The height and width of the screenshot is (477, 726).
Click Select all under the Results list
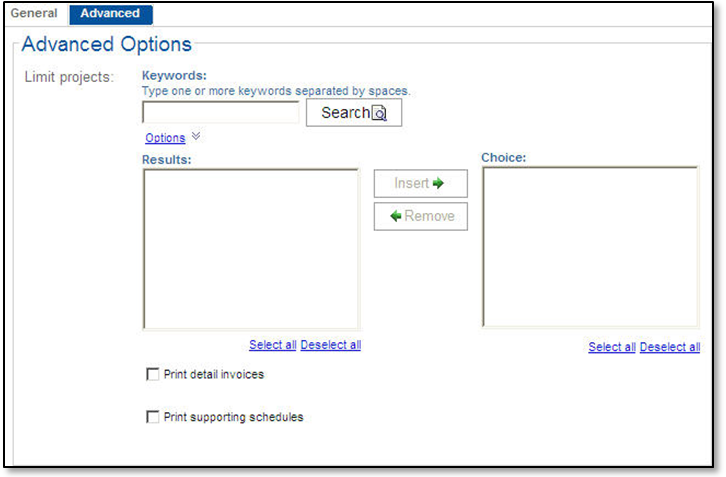(x=272, y=345)
